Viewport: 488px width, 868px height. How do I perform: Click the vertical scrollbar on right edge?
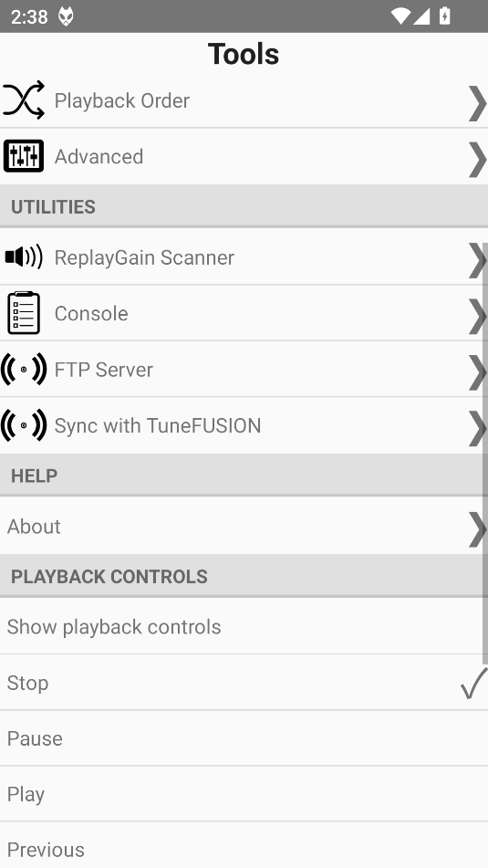coord(485,453)
